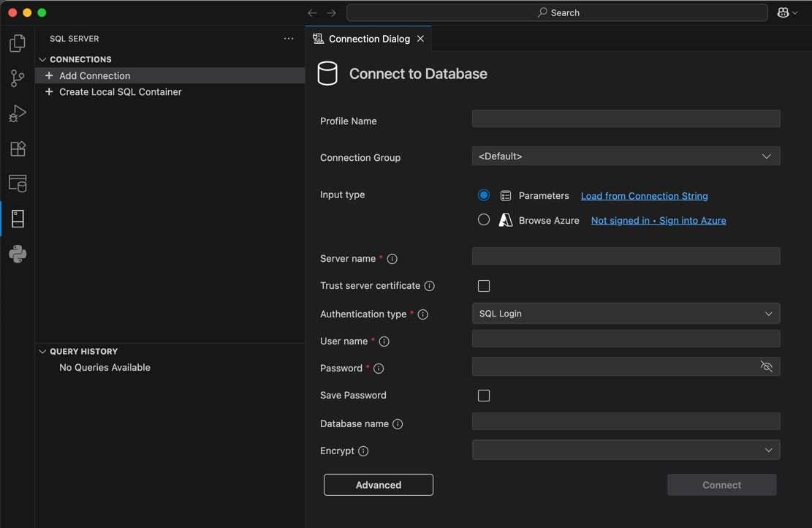Toggle password visibility eye icon
812x528 pixels.
coord(767,366)
